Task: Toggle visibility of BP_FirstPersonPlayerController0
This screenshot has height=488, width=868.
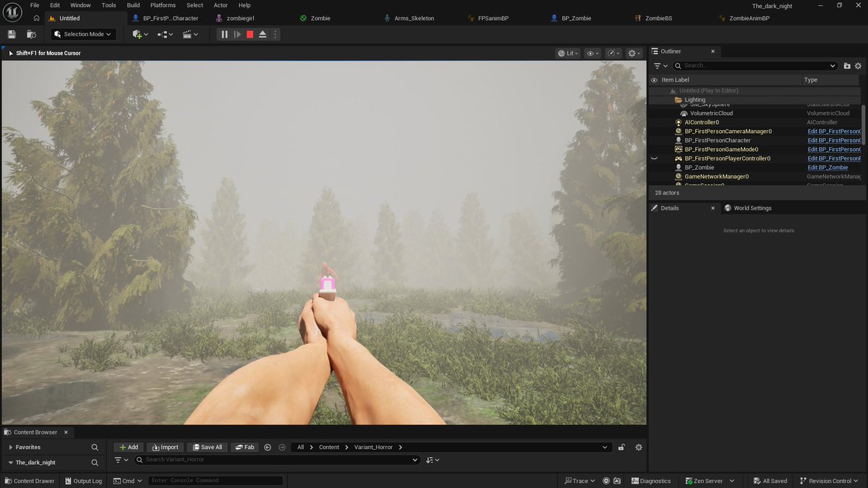Action: (x=654, y=158)
